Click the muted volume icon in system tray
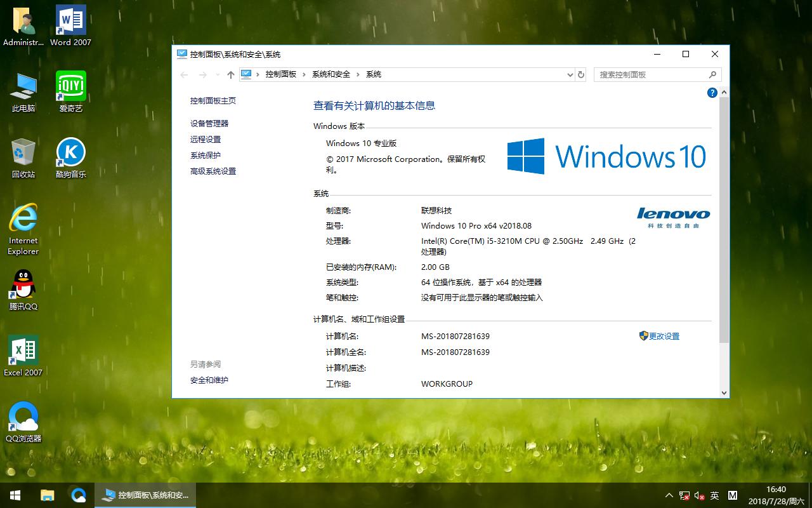The height and width of the screenshot is (508, 812). point(700,495)
